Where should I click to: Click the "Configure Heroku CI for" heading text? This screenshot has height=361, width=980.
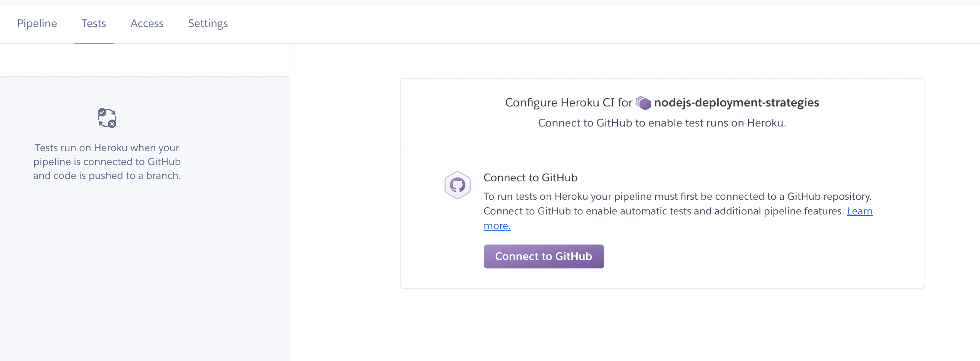click(x=569, y=103)
